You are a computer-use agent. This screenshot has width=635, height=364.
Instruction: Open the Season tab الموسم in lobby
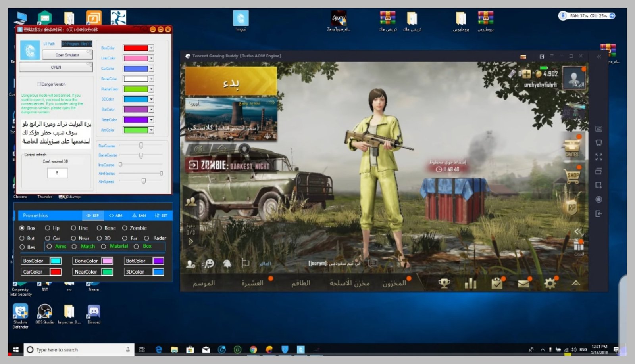click(204, 283)
